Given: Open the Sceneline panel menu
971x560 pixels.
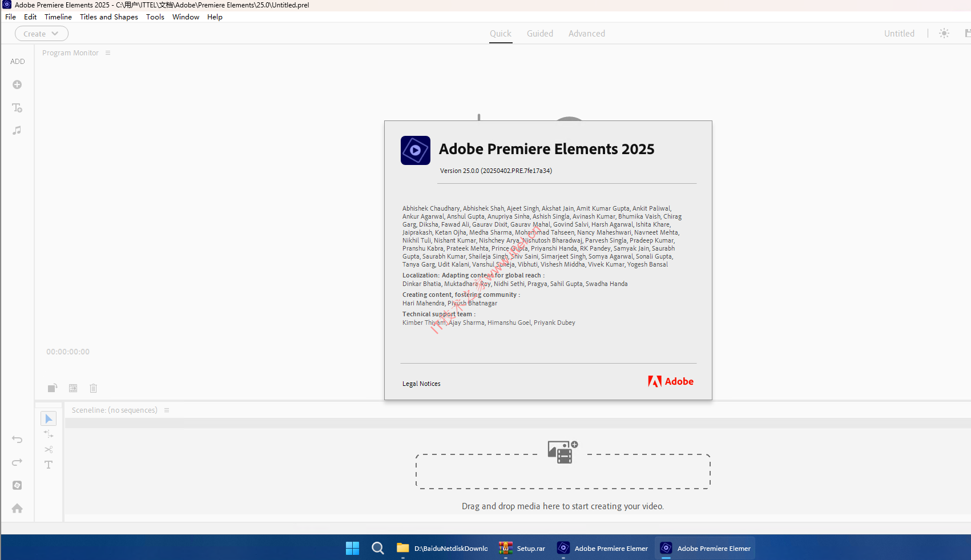Looking at the screenshot, I should coord(167,410).
